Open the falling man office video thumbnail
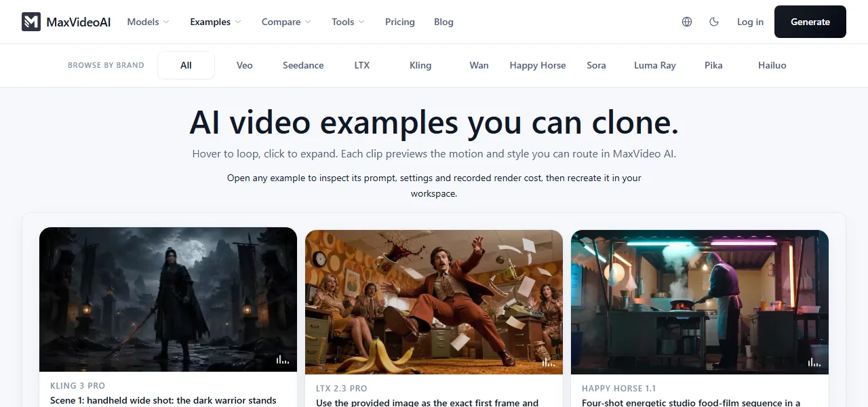The width and height of the screenshot is (868, 407). pos(434,302)
